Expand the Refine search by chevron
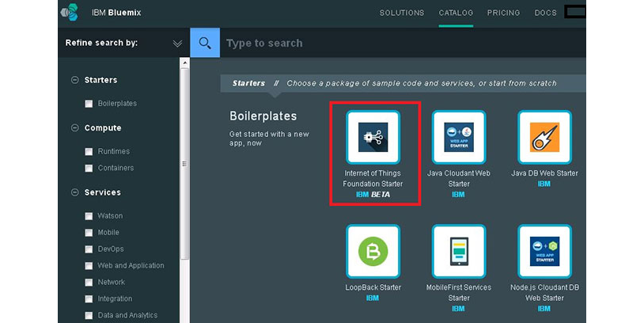 (x=177, y=44)
